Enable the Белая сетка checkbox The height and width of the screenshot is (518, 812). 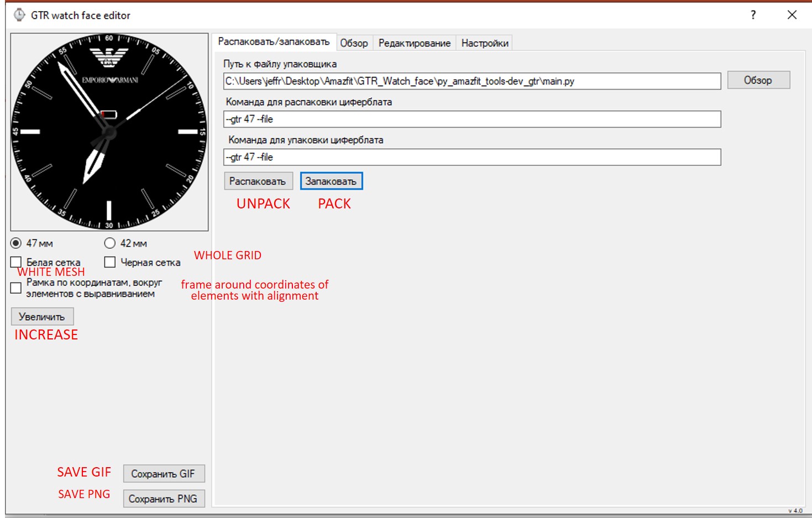pyautogui.click(x=16, y=262)
